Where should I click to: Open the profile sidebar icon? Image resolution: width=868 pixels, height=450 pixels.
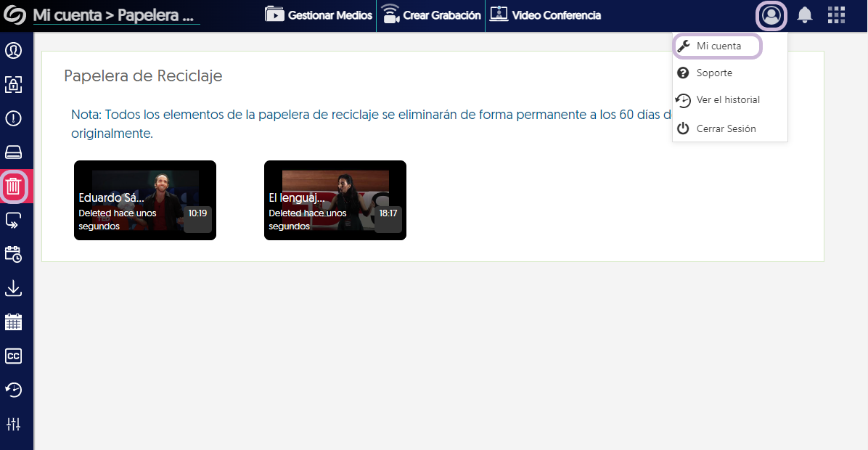coord(13,50)
